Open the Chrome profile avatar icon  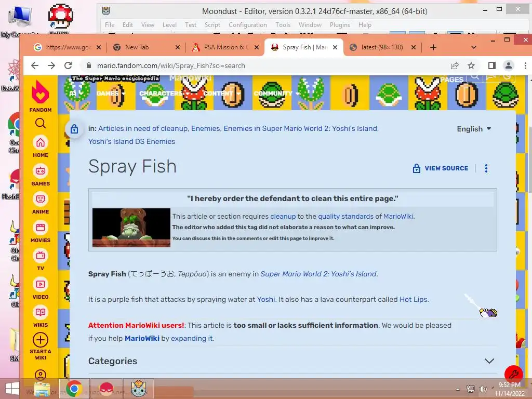click(x=509, y=65)
